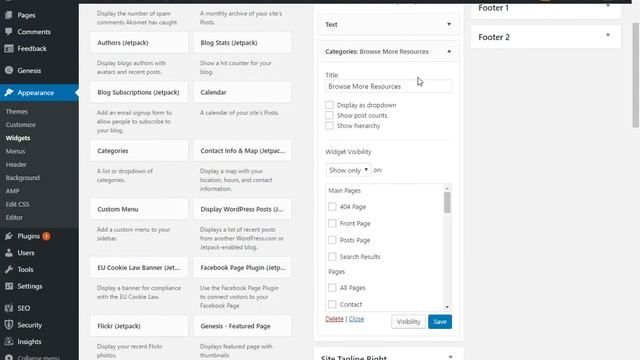Image resolution: width=640 pixels, height=360 pixels.
Task: Select the Display WordPress Posts widget
Action: point(242,209)
